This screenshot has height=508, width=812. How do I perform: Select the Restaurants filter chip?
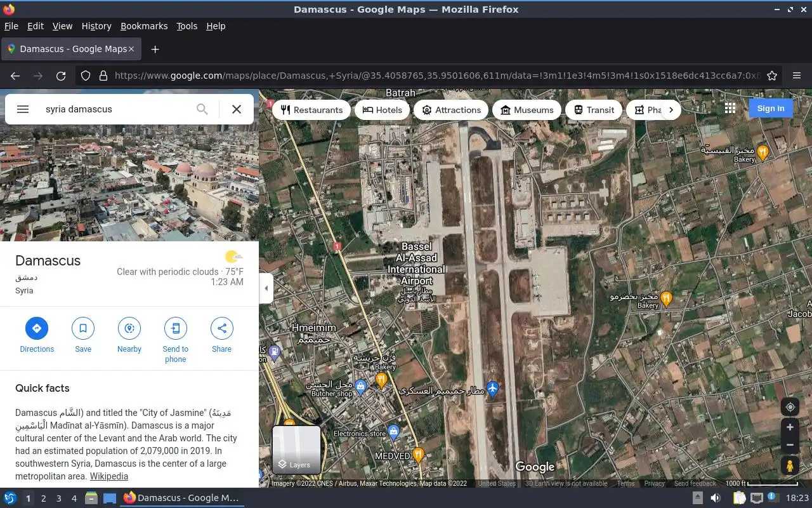click(311, 110)
